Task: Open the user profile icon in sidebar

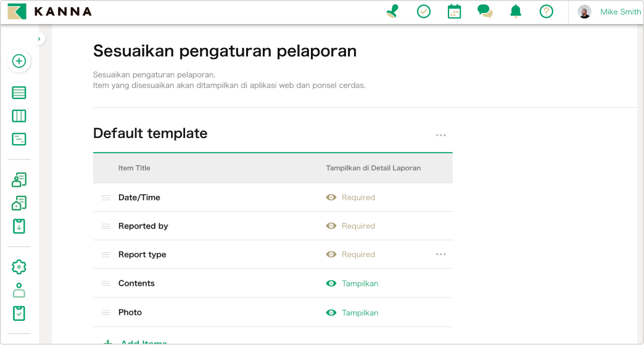Action: (x=19, y=290)
